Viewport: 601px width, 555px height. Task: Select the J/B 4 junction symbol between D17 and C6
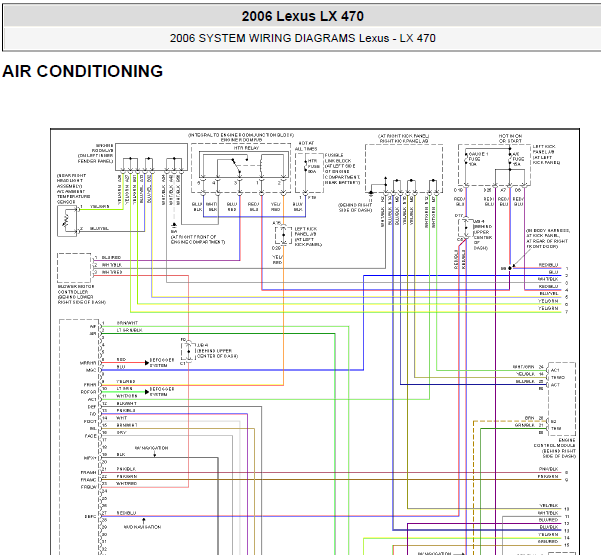pyautogui.click(x=465, y=228)
